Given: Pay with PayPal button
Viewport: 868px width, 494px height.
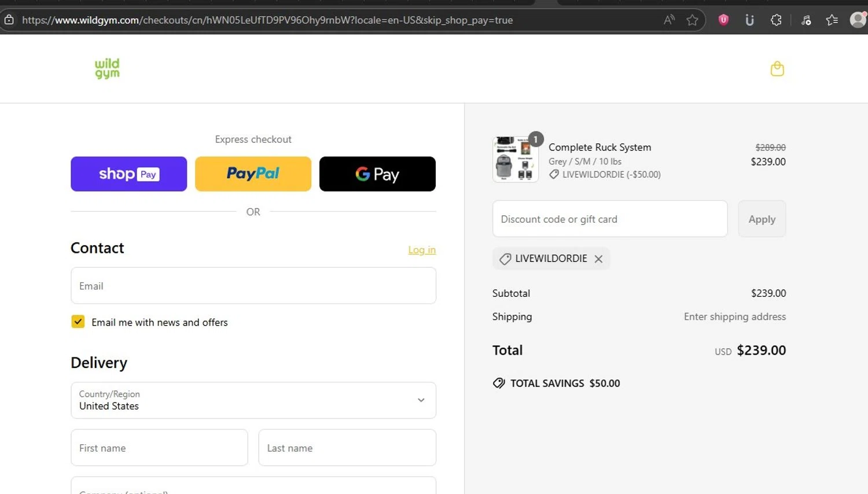Looking at the screenshot, I should (253, 174).
